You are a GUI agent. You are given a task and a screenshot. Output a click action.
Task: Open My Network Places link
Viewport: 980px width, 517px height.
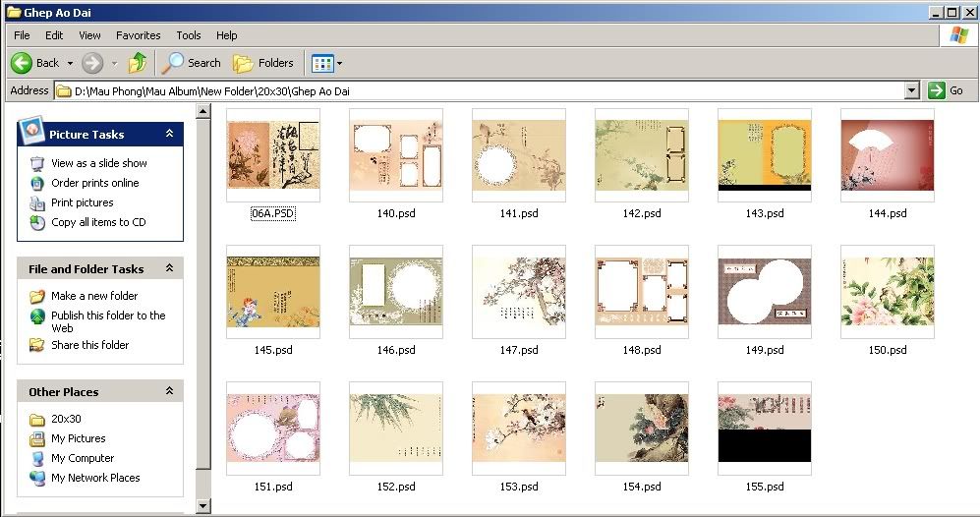pos(95,478)
